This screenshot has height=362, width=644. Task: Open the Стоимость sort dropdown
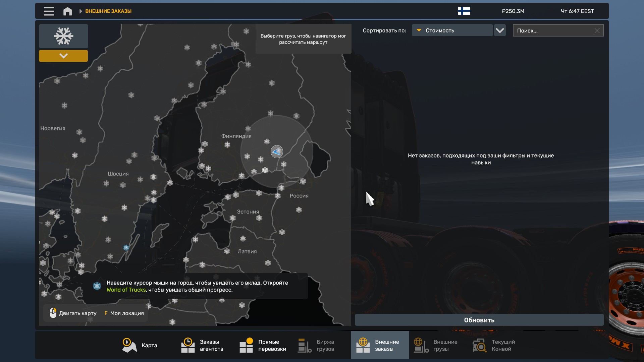click(452, 31)
